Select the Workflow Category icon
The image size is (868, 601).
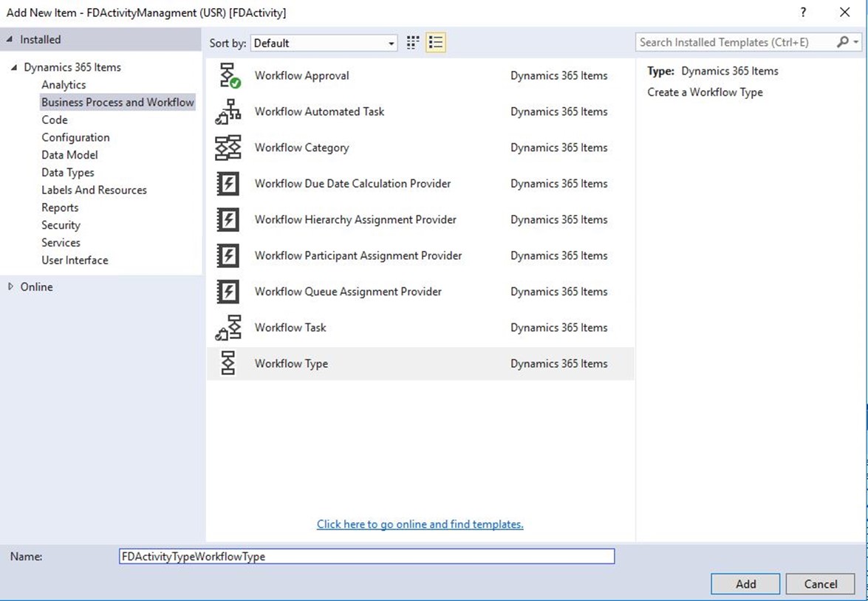click(228, 148)
